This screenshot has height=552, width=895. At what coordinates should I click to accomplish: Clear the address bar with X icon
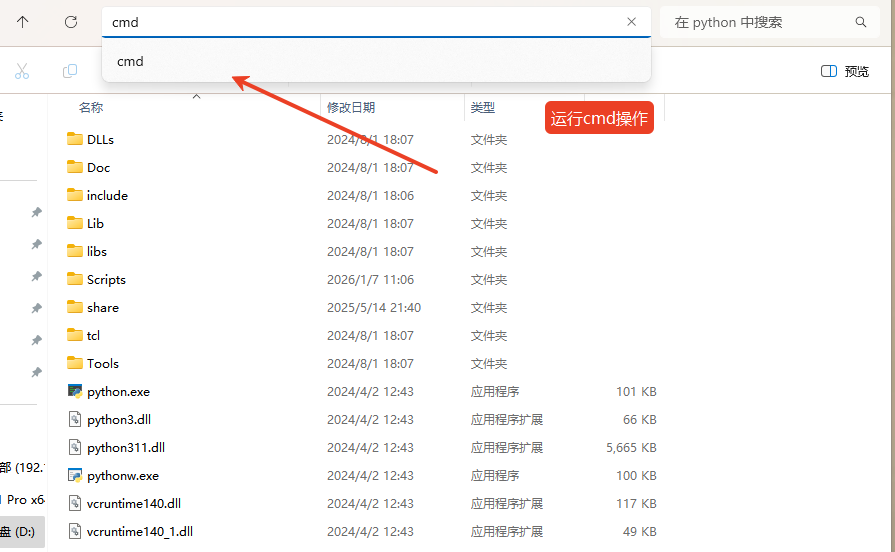coord(631,22)
